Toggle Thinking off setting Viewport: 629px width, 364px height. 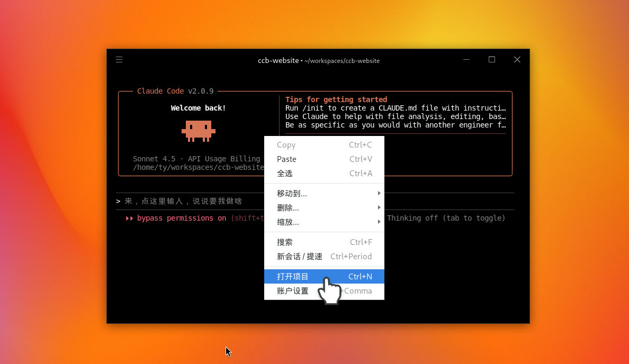point(446,218)
